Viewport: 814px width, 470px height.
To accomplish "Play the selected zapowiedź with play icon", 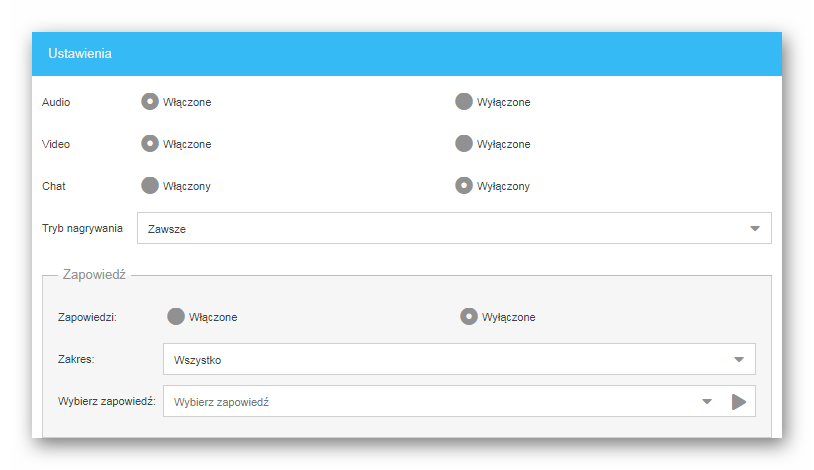I will (739, 401).
